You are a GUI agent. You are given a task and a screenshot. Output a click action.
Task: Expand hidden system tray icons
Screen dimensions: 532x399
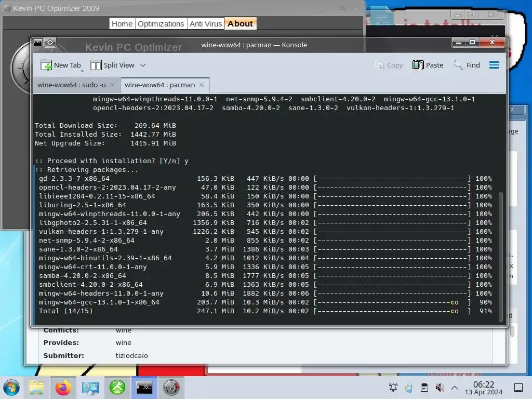pos(455,388)
